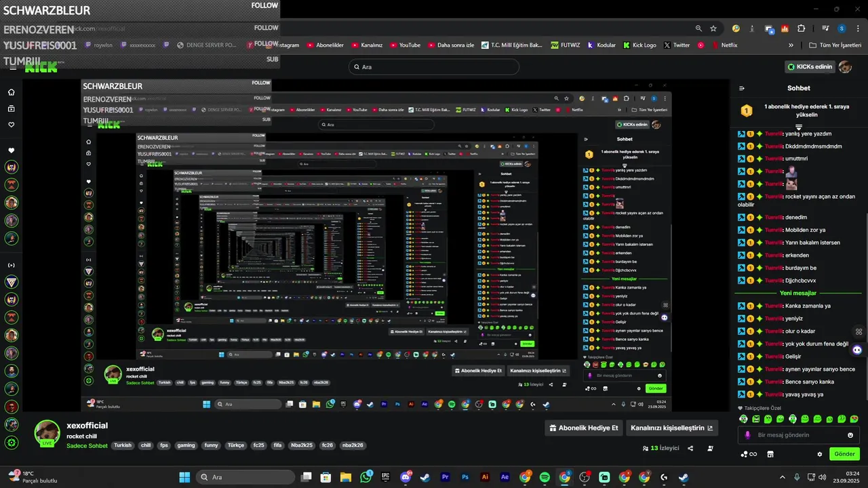Click the chat message 'Mobilden zor ya'
This screenshot has width=868, height=488.
coord(806,230)
